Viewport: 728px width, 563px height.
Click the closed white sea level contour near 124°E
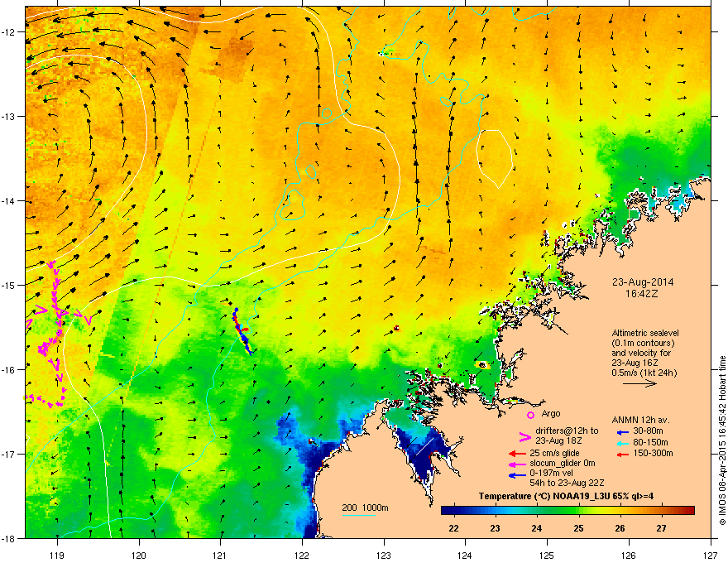(495, 159)
